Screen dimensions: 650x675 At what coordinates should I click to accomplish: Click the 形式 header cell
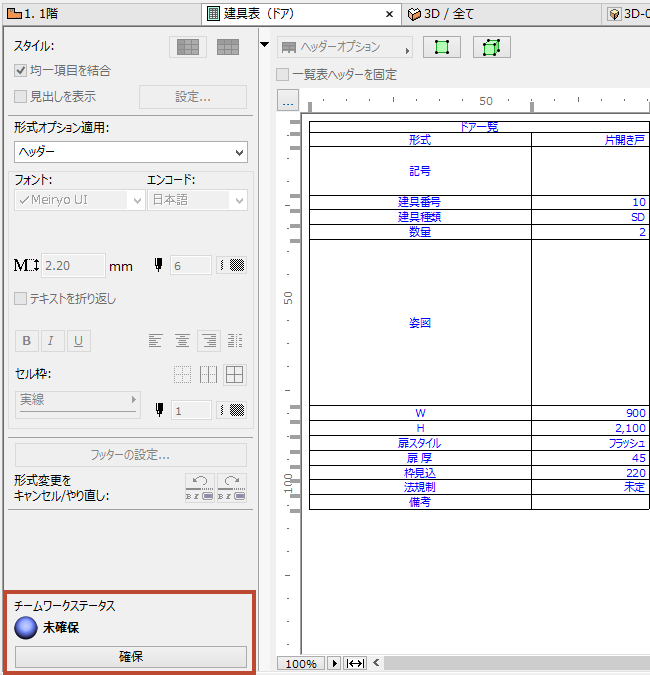(420, 139)
